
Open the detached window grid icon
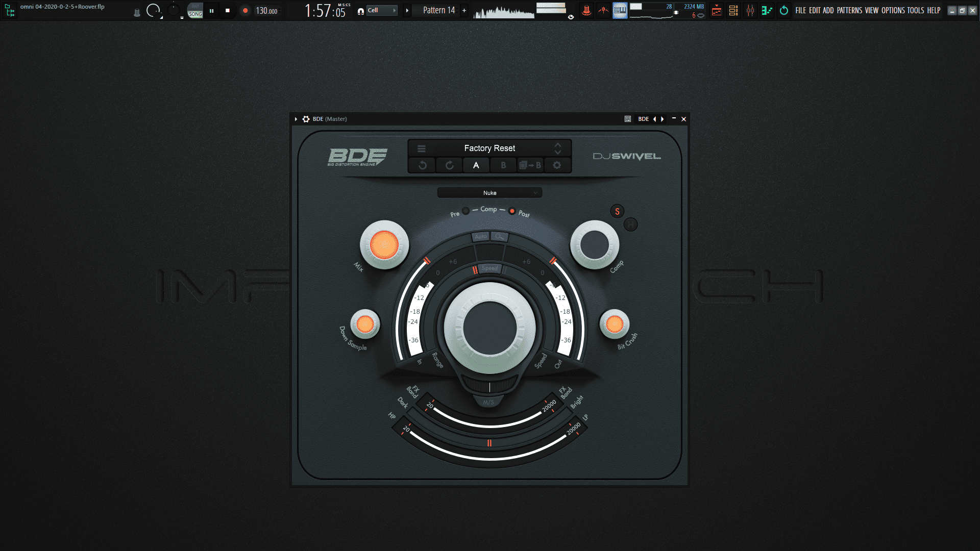(628, 119)
